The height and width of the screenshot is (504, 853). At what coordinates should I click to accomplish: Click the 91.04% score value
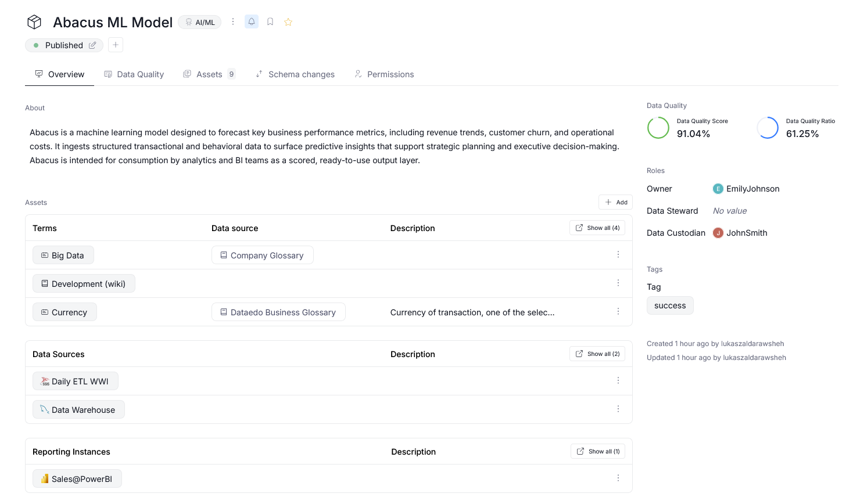(x=693, y=134)
